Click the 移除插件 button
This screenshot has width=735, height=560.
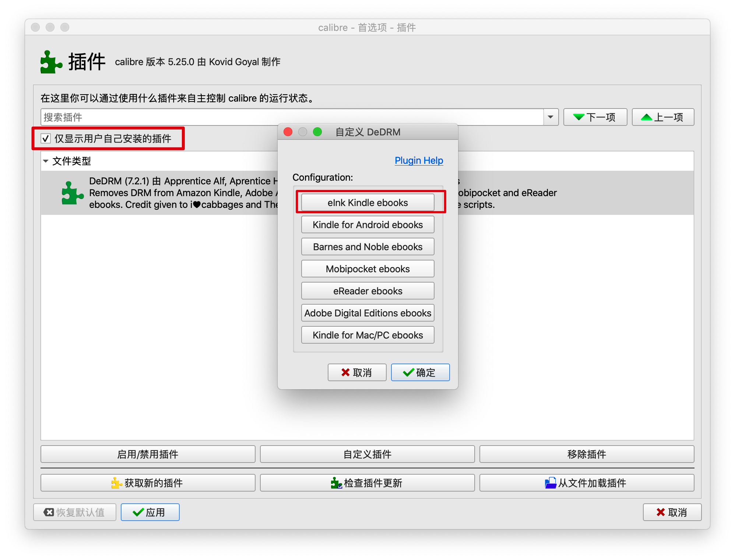click(587, 454)
